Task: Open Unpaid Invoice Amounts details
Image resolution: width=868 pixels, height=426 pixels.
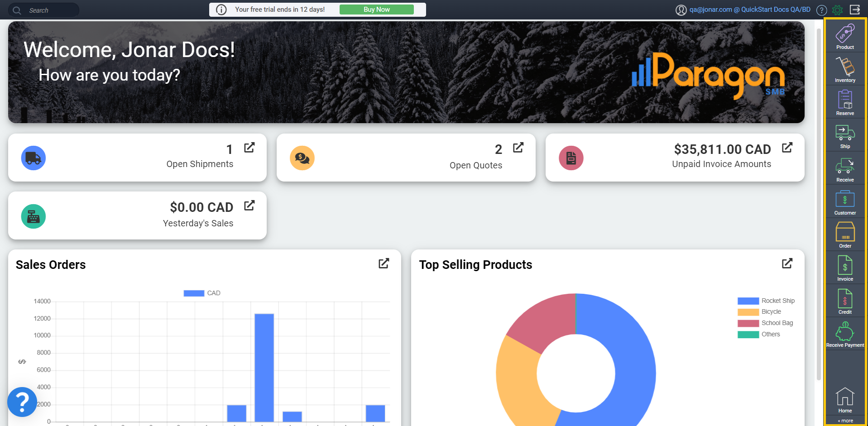Action: point(787,148)
